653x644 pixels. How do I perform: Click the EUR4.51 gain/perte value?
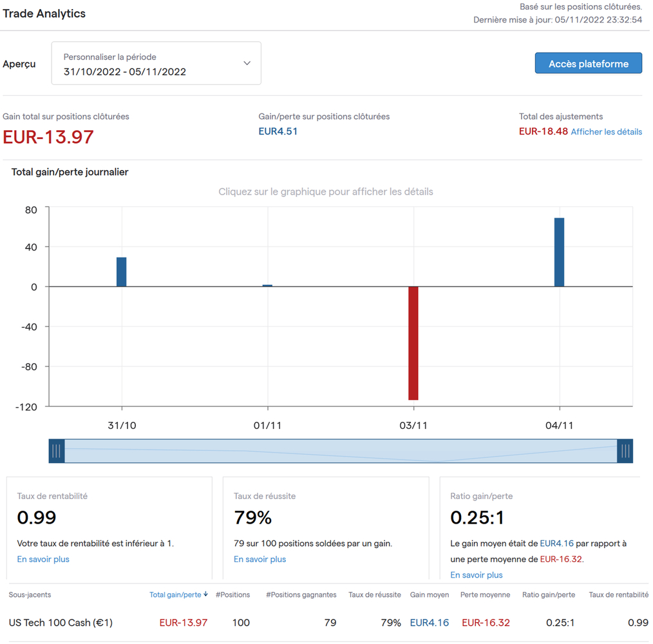coord(278,131)
